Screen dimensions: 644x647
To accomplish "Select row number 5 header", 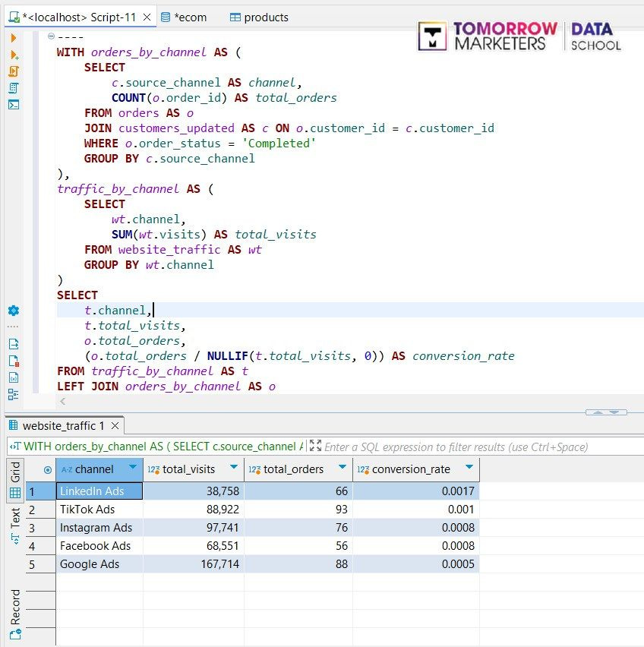I will pos(40,564).
